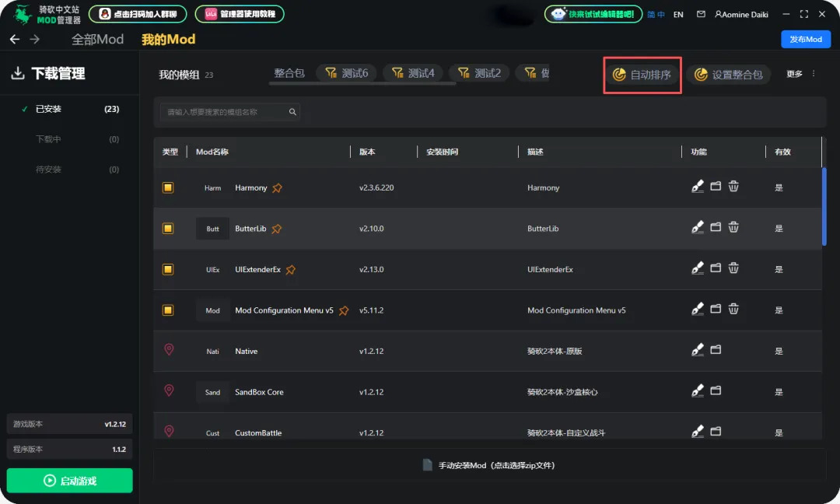Viewport: 840px width, 504px height.
Task: Select the 测试6 modpack filter
Action: (x=346, y=73)
